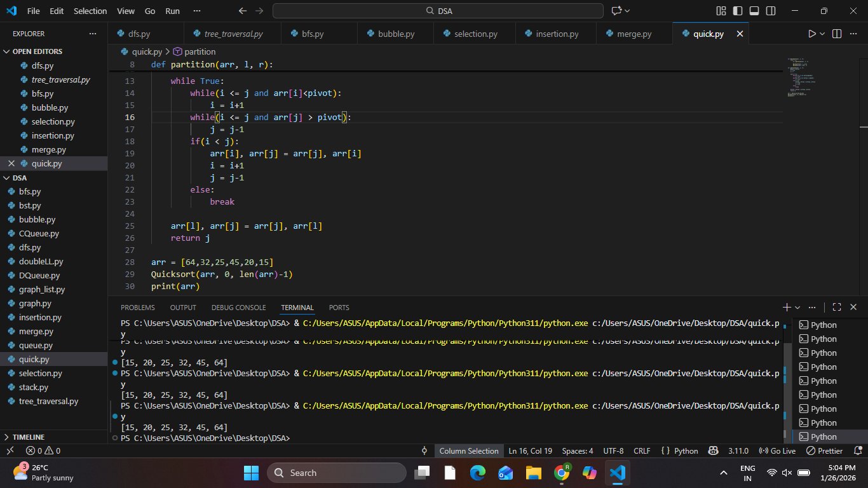Toggle the bottom panel visibility
This screenshot has height=488, width=868.
pos(754,11)
